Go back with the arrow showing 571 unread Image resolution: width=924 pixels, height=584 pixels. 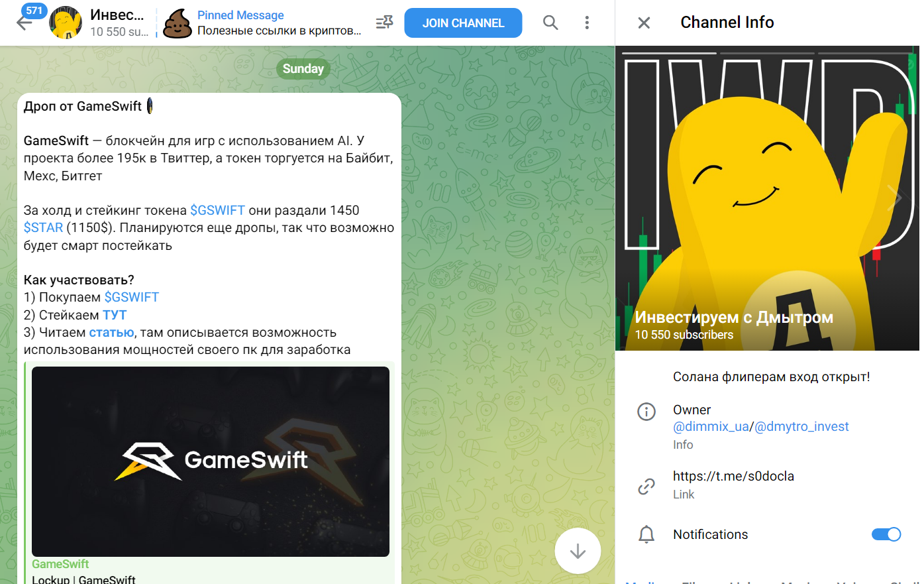(25, 23)
